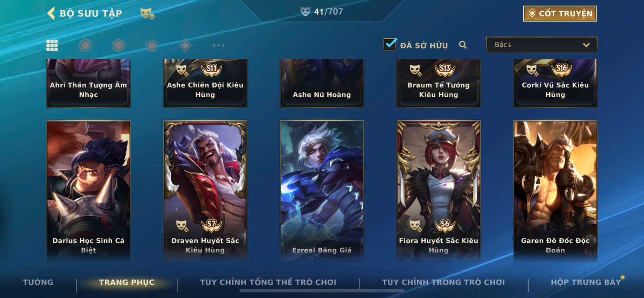Open the Ezreal Băng Giá skin card

tap(322, 191)
